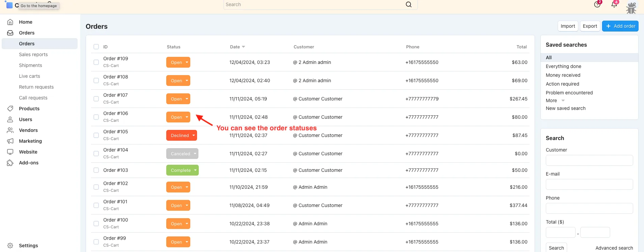The height and width of the screenshot is (252, 644).
Task: Check the box for Order #103
Action: click(96, 170)
